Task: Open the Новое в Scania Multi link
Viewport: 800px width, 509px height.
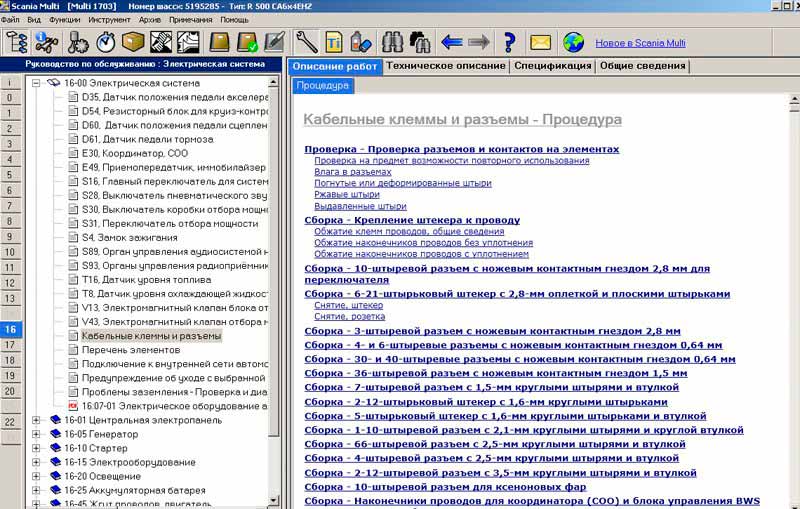Action: point(640,43)
